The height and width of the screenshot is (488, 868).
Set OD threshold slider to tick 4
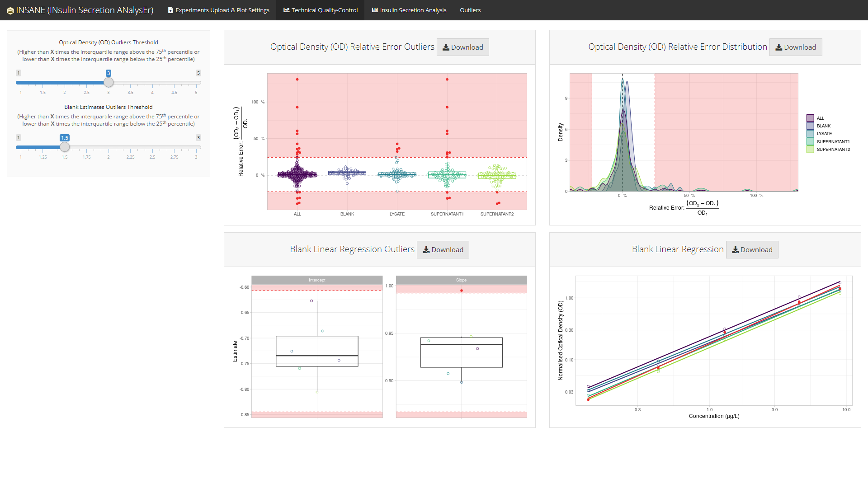(152, 83)
